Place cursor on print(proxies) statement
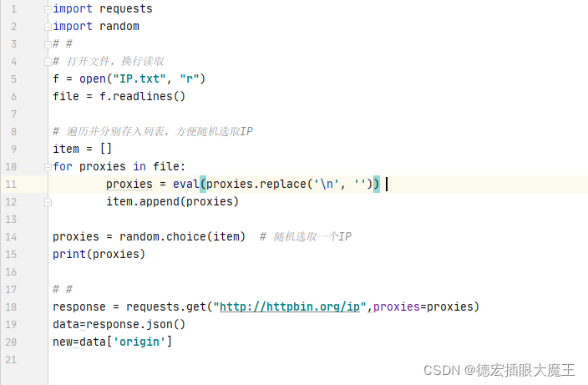This screenshot has height=385, width=588. coord(99,255)
